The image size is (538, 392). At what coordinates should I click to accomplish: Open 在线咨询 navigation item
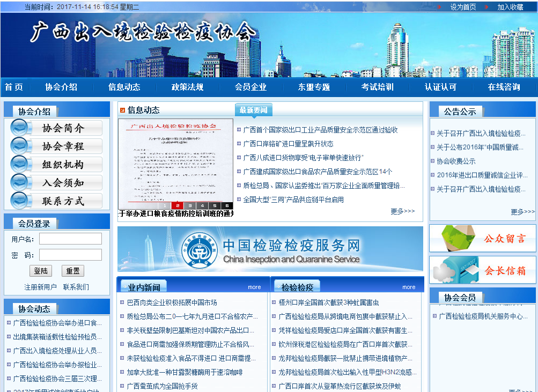[x=504, y=87]
